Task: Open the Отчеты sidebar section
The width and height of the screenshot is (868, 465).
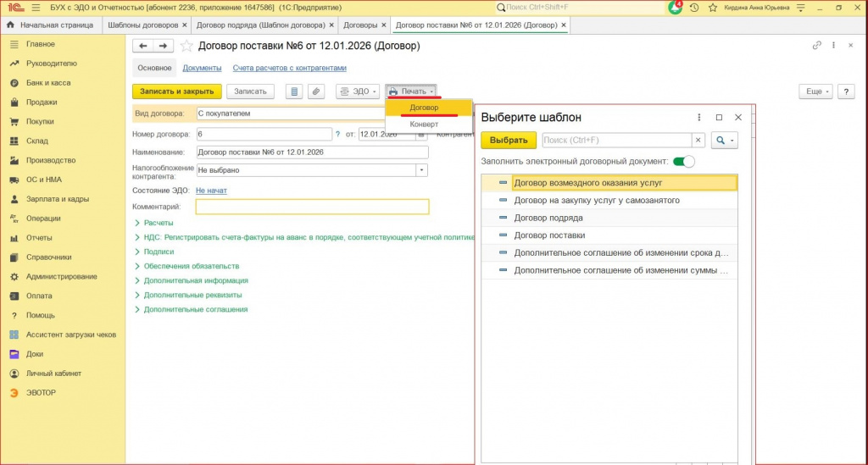Action: [x=39, y=237]
